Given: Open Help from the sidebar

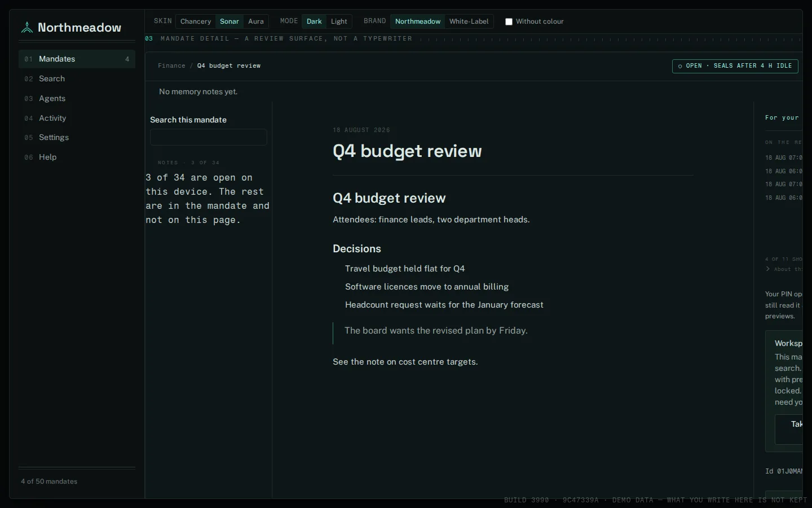Looking at the screenshot, I should click(77, 157).
